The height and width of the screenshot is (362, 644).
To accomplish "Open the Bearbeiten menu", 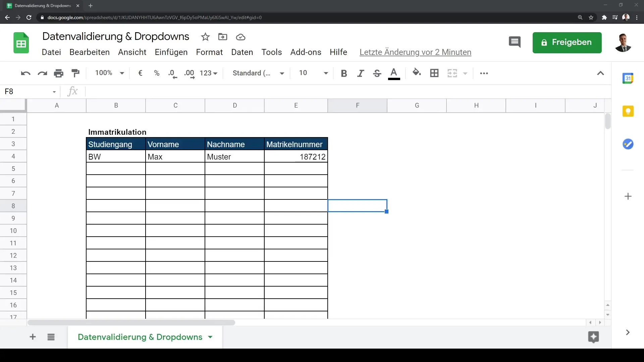I will [x=90, y=52].
